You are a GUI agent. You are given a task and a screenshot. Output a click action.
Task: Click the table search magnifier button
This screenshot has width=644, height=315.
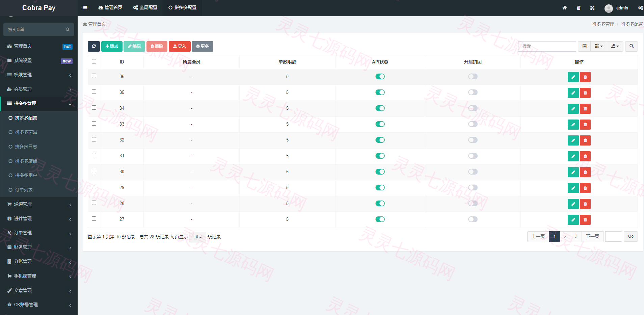[632, 46]
